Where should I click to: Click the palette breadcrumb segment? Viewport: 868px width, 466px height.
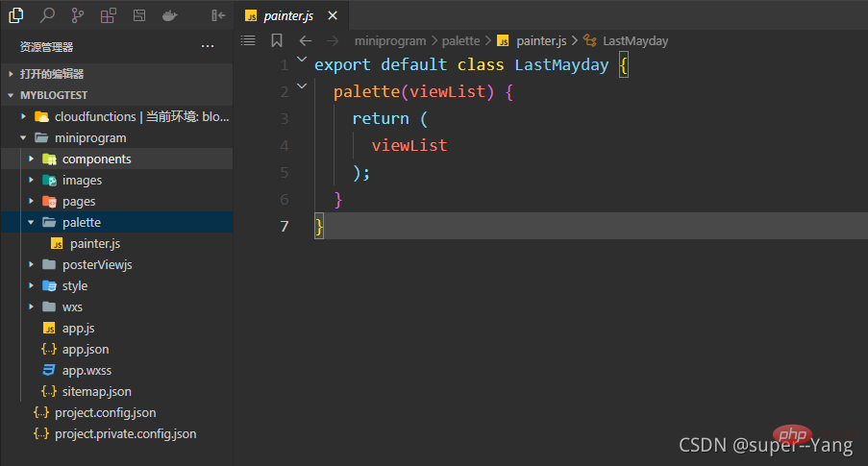[460, 40]
